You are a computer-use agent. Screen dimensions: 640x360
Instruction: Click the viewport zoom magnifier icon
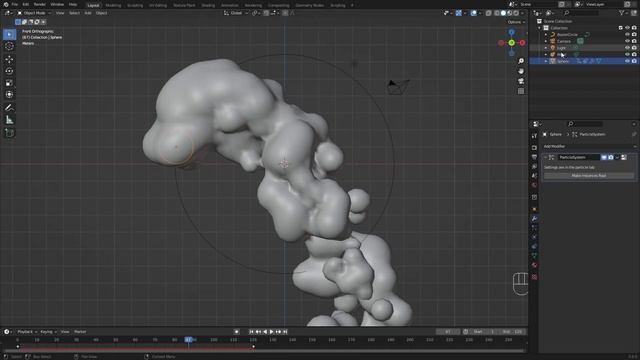[521, 61]
